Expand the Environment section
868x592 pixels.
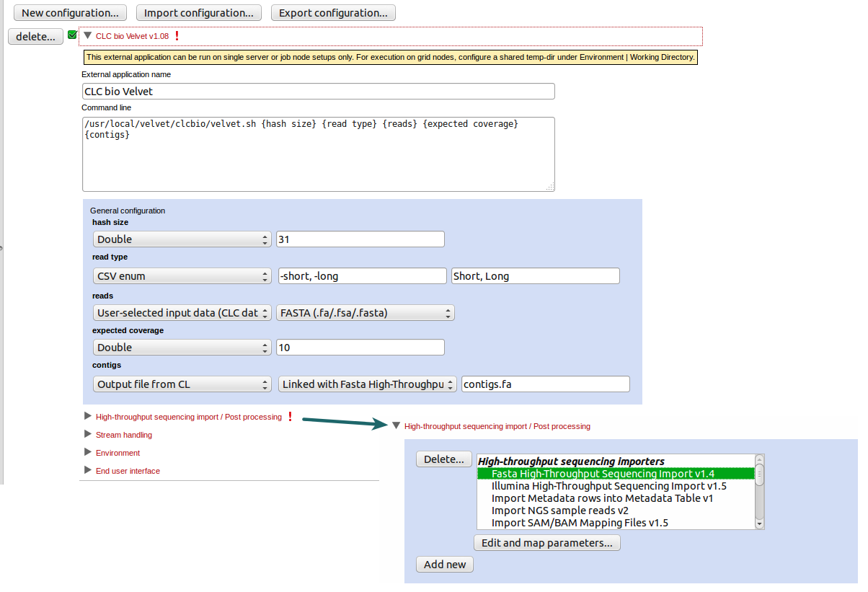pos(87,453)
